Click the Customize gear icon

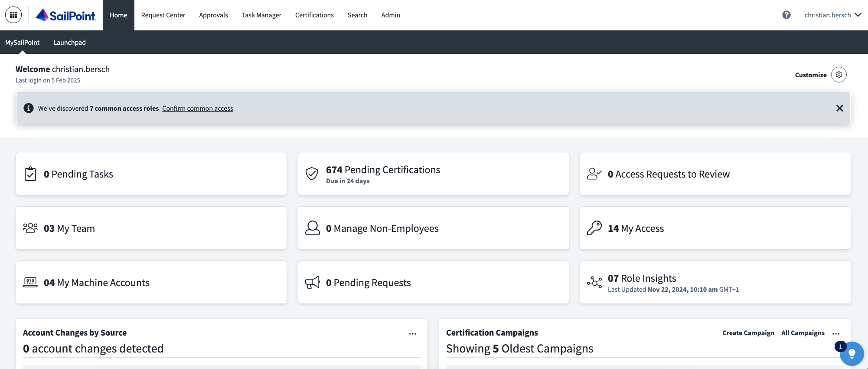(839, 75)
